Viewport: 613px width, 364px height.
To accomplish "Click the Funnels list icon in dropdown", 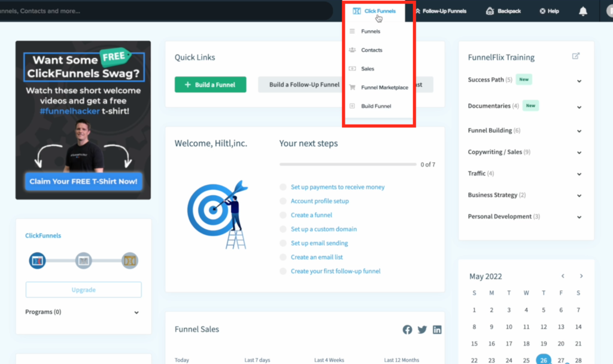I will (x=352, y=31).
